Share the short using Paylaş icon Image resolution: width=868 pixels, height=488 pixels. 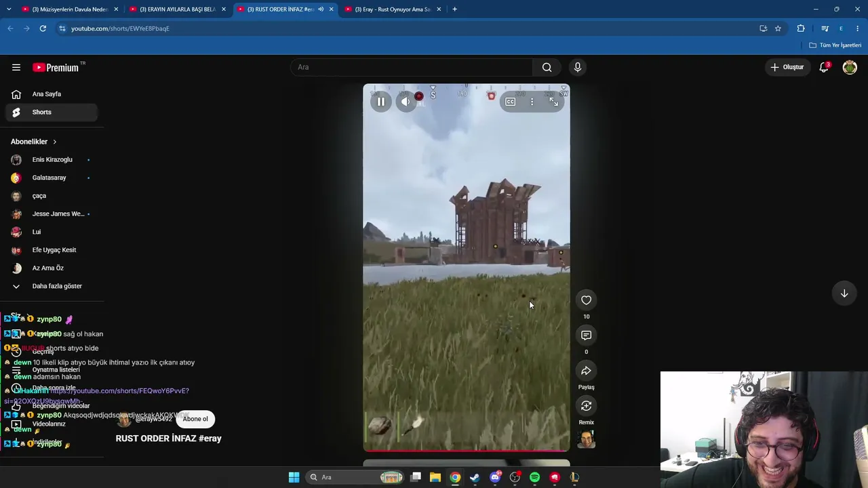coord(587,371)
